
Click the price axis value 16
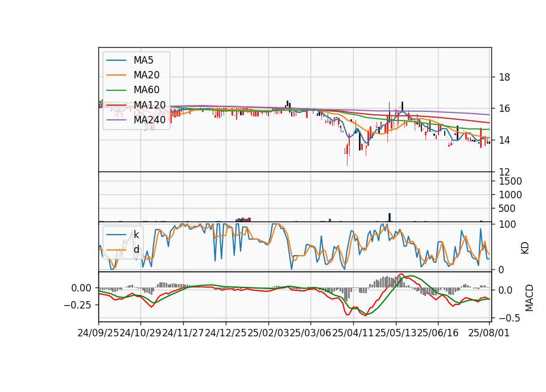tap(504, 109)
